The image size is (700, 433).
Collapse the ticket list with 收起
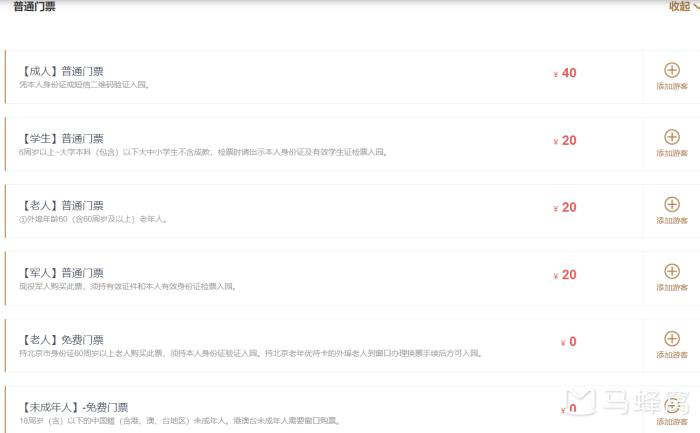[x=682, y=6]
